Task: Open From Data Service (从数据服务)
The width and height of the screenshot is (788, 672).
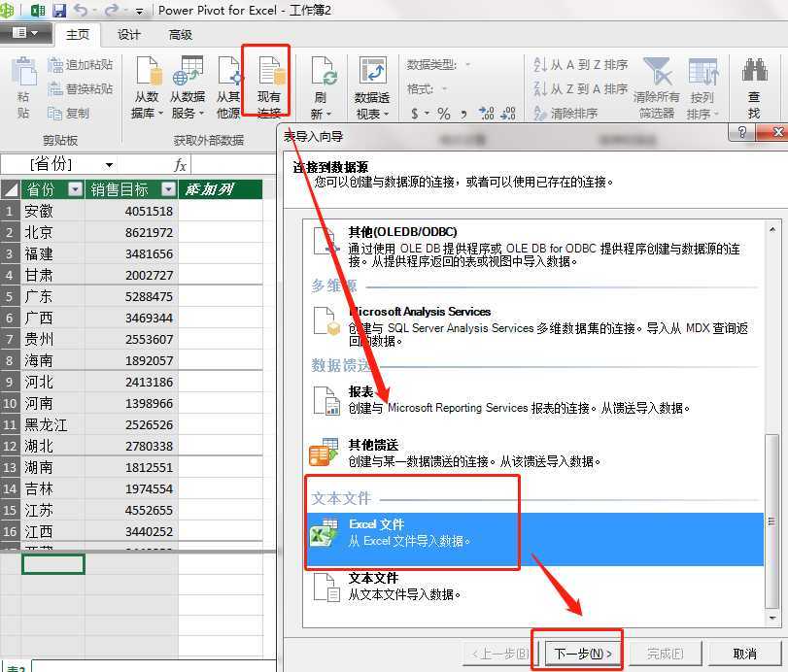Action: [x=187, y=87]
